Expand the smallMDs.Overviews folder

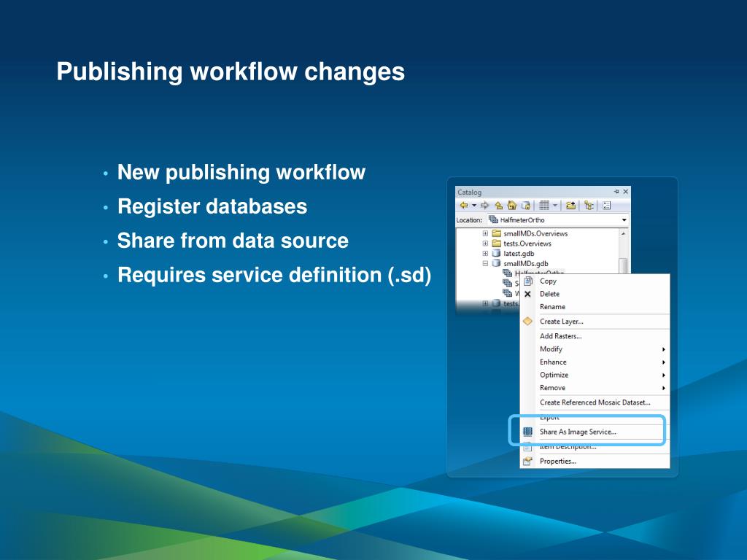pos(485,233)
